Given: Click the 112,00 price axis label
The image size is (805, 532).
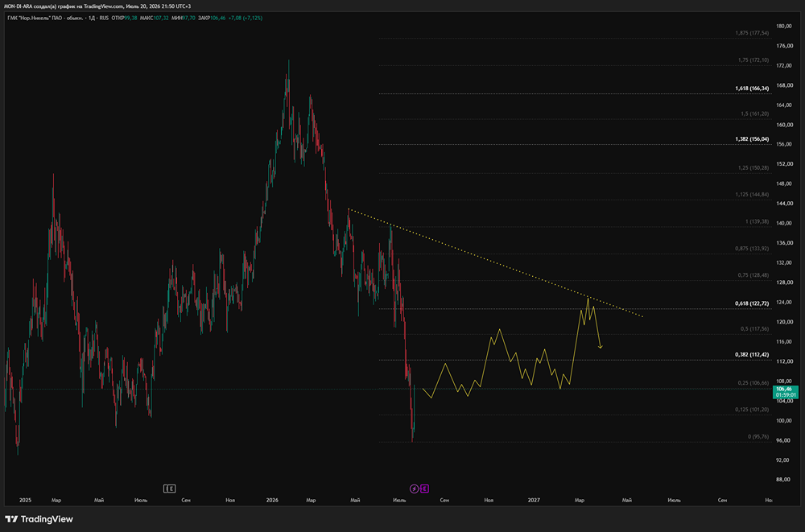Looking at the screenshot, I should [784, 361].
